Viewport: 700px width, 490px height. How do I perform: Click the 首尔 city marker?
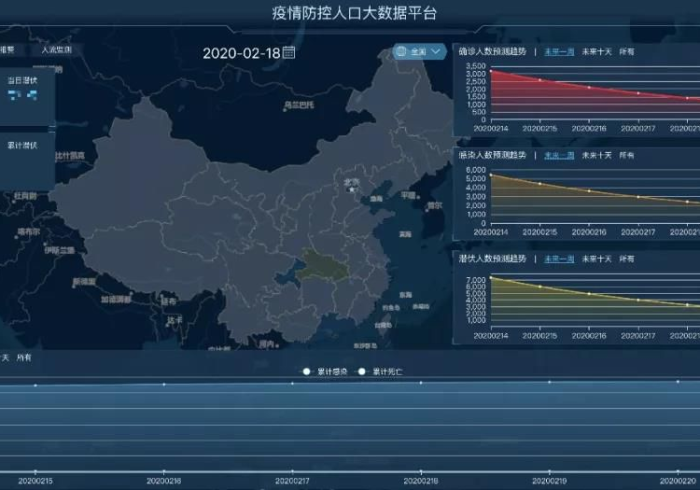(427, 210)
